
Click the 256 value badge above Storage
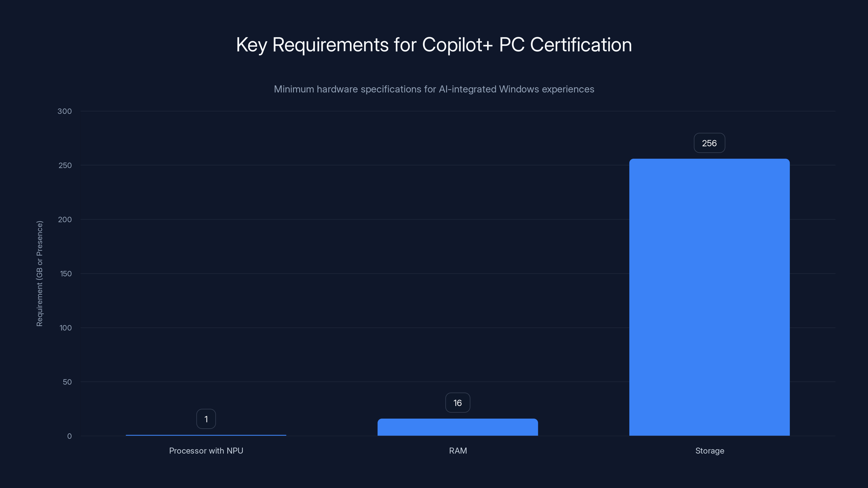(x=709, y=143)
